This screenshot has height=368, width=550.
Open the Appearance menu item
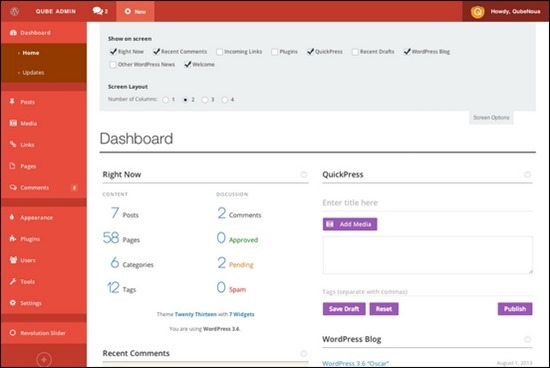pos(36,218)
